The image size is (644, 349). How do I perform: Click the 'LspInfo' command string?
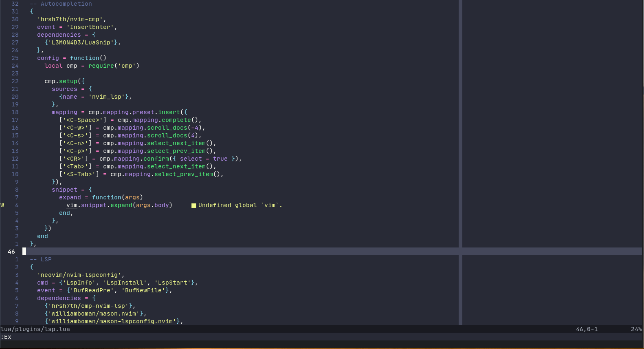[x=79, y=283]
